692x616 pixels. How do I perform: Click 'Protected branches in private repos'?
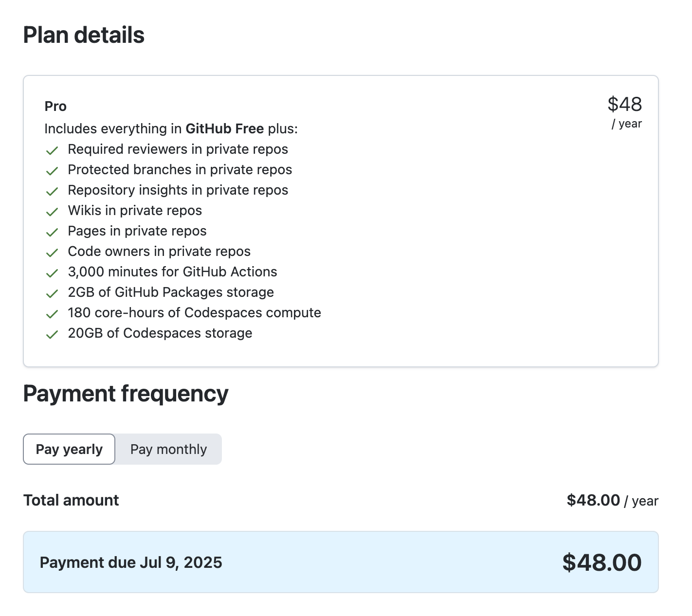pyautogui.click(x=180, y=170)
